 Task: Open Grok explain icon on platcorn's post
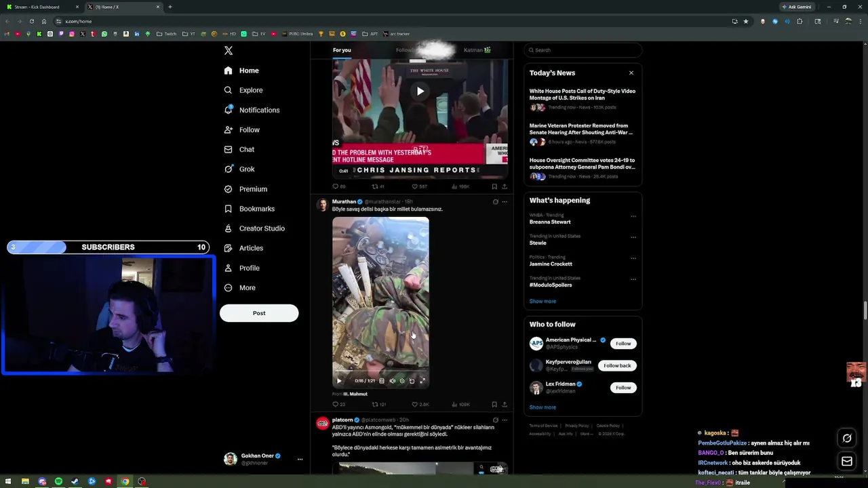pos(495,420)
